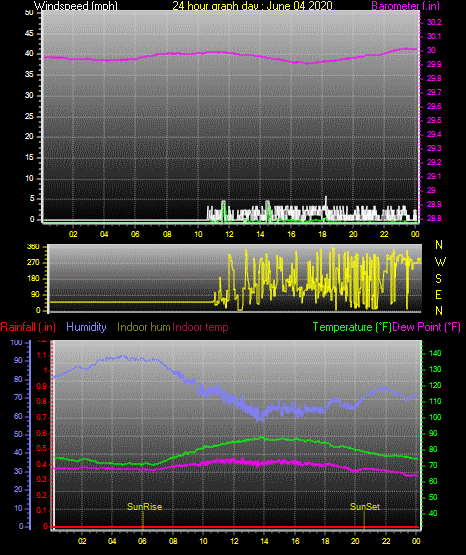The width and height of the screenshot is (466, 555).
Task: Click temperature scale value 100
Action: (x=435, y=417)
